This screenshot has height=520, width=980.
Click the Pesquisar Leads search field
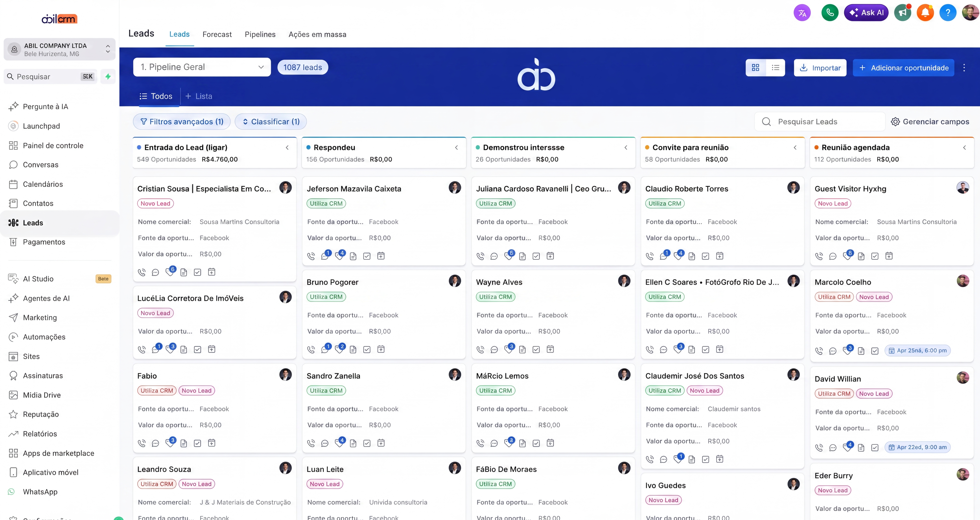click(x=820, y=122)
